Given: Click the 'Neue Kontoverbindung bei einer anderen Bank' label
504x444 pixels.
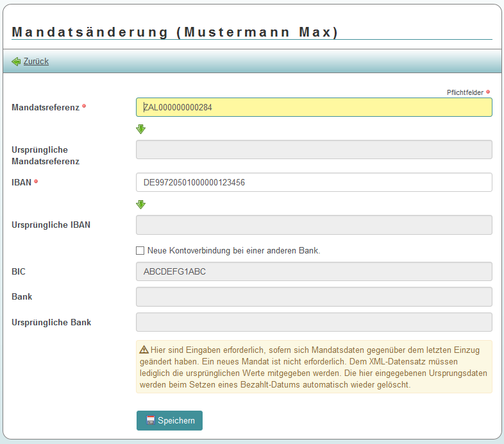Looking at the screenshot, I should click(x=233, y=250).
